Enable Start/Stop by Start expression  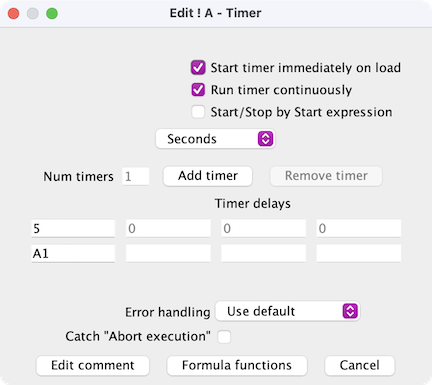198,112
